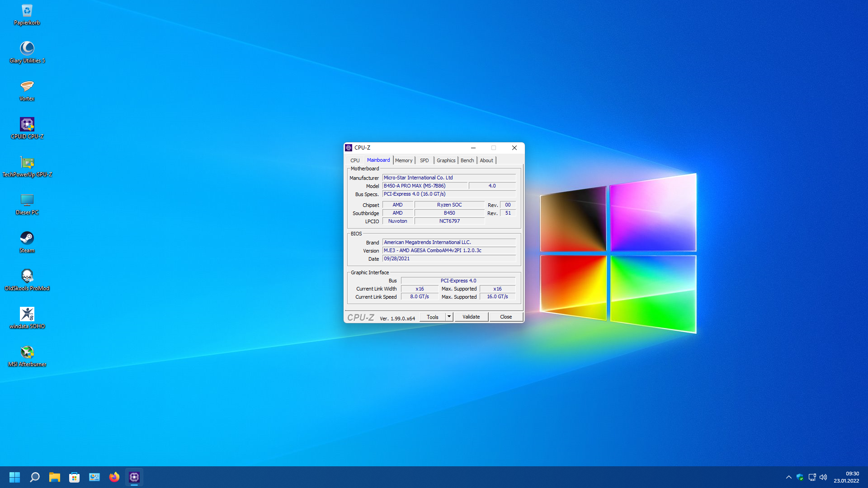Click the Validate button
The image size is (868, 488).
(x=471, y=317)
